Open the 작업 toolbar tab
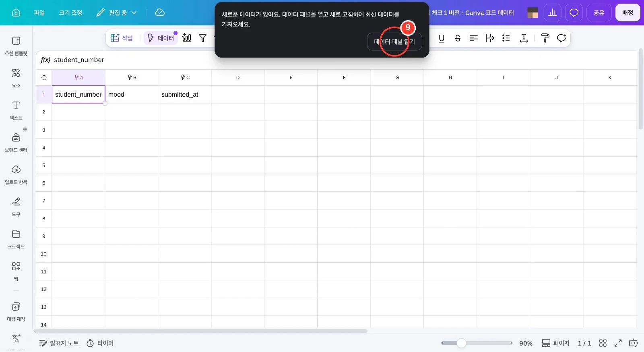The image size is (644, 352). coord(122,38)
